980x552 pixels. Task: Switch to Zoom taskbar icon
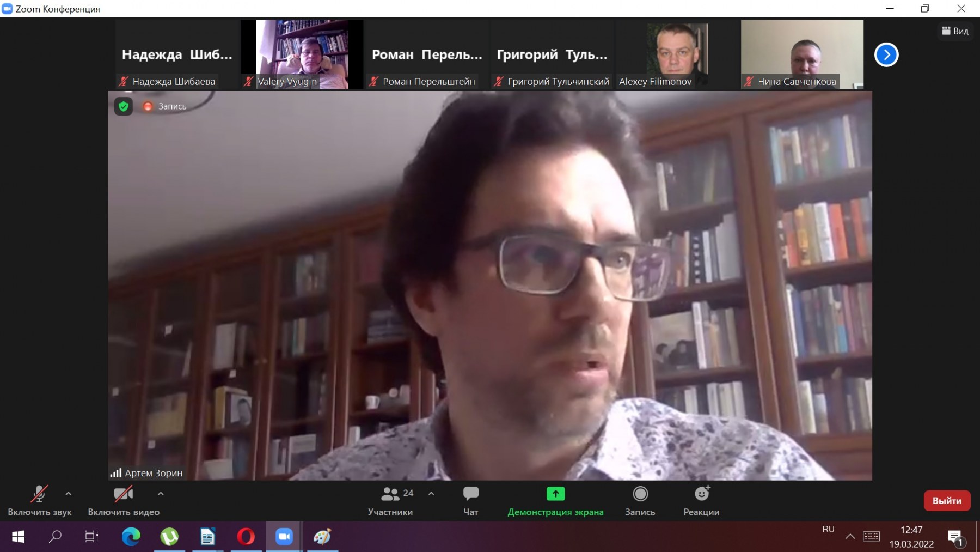[284, 537]
